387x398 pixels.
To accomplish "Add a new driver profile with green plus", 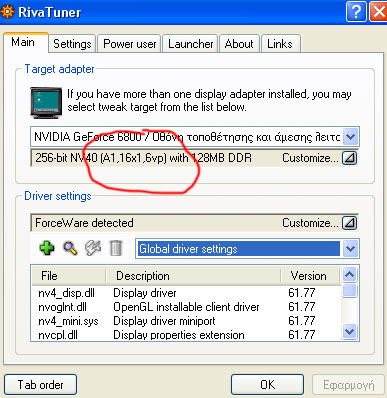I will click(47, 248).
